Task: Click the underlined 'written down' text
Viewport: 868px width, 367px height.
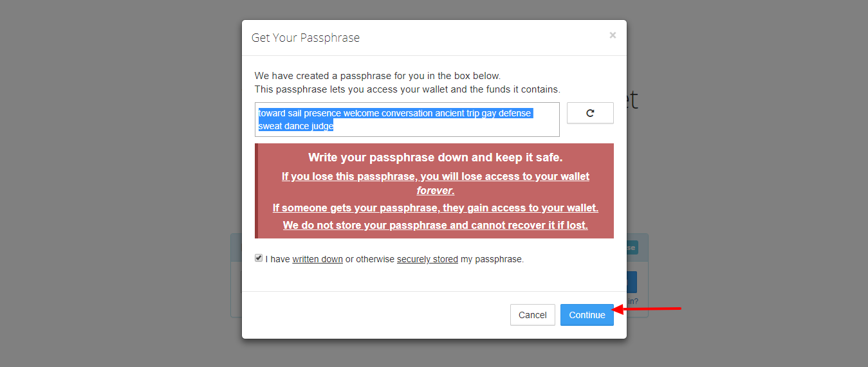Action: [317, 260]
